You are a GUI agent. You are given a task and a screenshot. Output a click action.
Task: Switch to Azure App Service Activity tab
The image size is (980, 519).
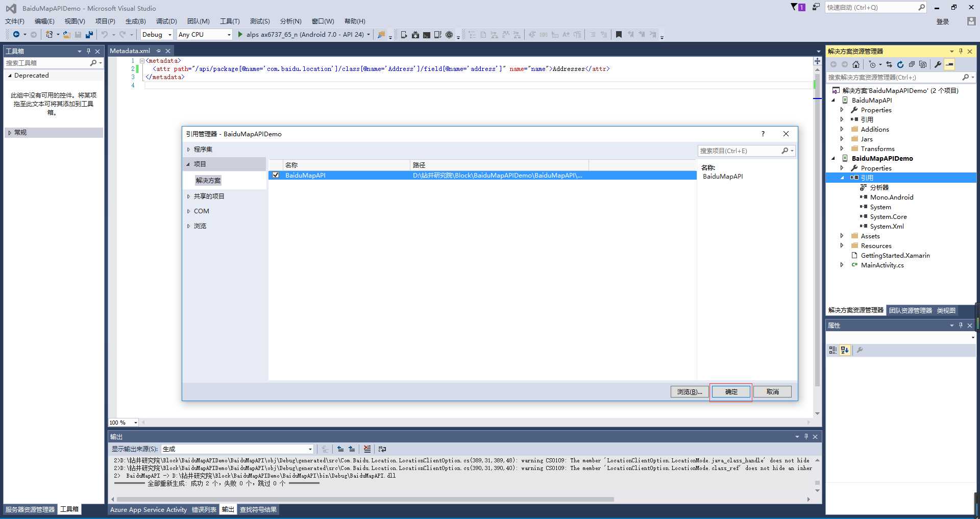click(x=149, y=510)
